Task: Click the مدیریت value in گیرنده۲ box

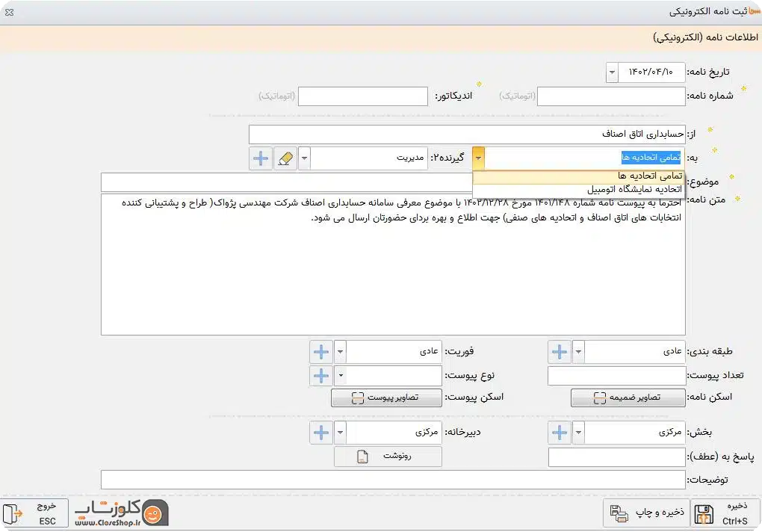Action: click(410, 158)
